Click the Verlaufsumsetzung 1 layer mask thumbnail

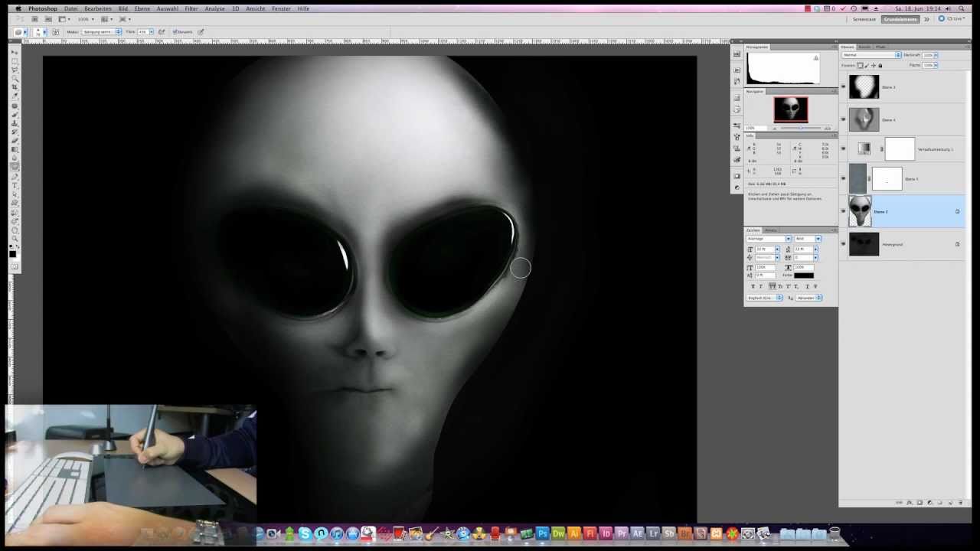point(900,149)
